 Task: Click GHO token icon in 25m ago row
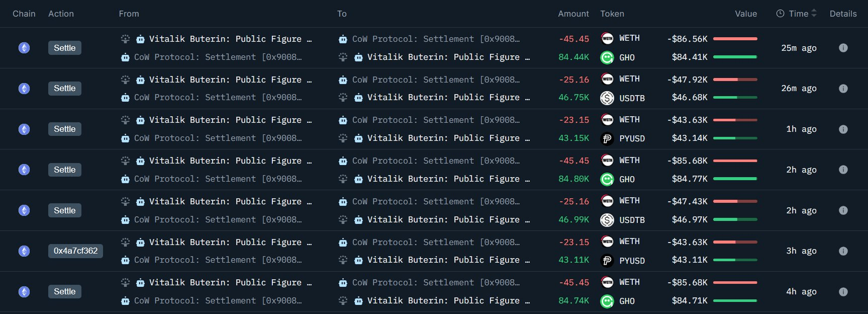coord(607,58)
